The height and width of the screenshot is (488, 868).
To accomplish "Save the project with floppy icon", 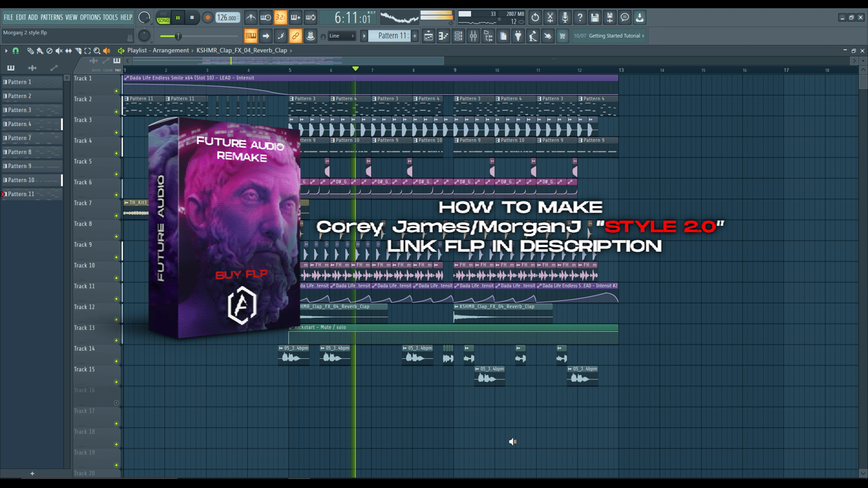I will click(595, 17).
